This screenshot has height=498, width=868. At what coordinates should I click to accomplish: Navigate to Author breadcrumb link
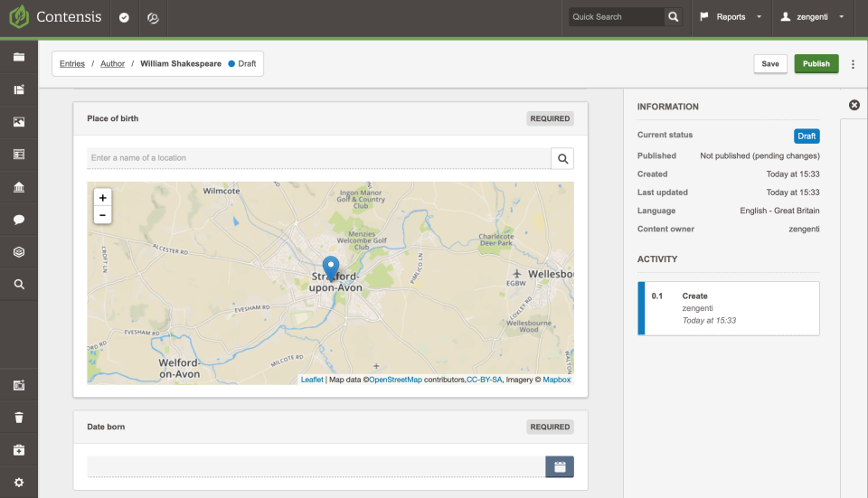[112, 64]
